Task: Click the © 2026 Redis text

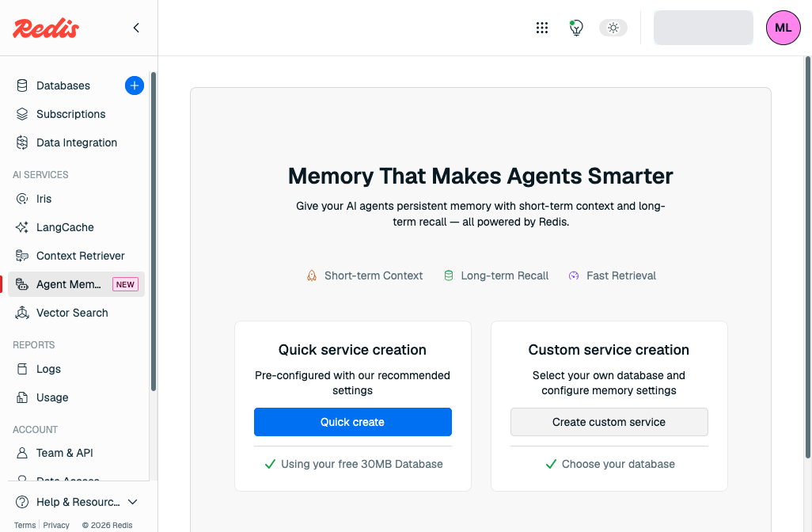Action: 107,525
